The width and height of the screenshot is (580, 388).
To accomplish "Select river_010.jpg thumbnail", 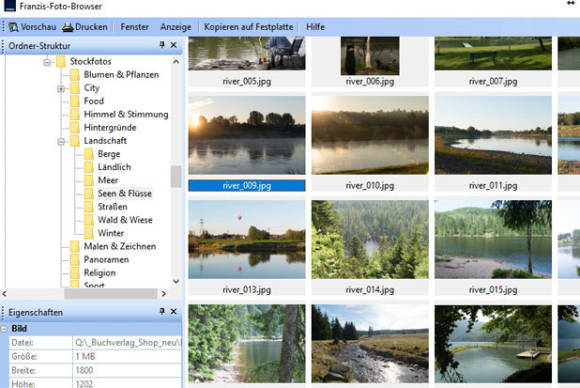I will click(x=370, y=135).
